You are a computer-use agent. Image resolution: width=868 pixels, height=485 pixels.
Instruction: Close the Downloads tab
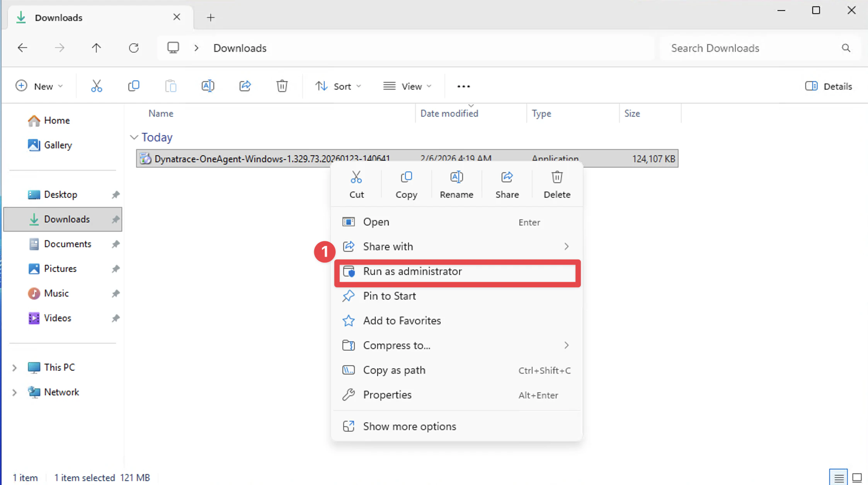[x=177, y=17]
